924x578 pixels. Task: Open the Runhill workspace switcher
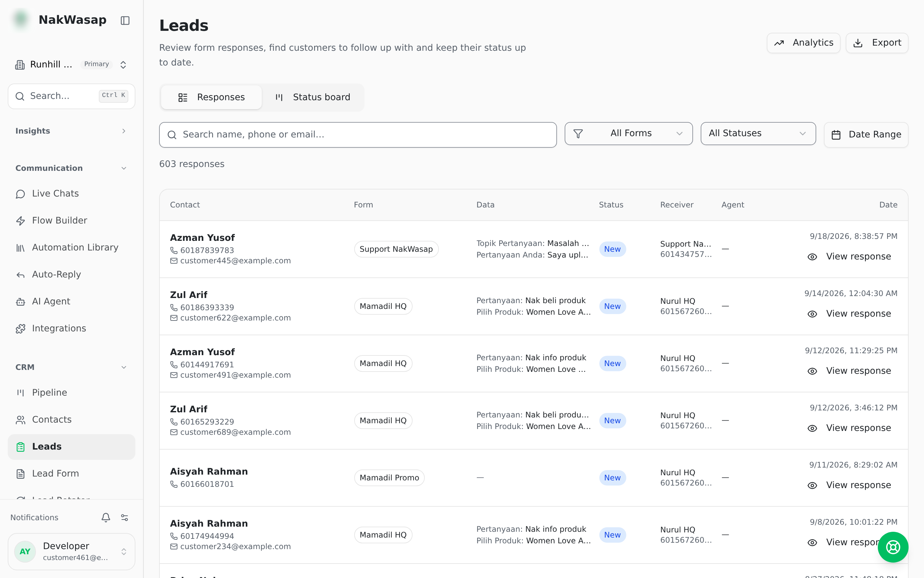pos(72,65)
